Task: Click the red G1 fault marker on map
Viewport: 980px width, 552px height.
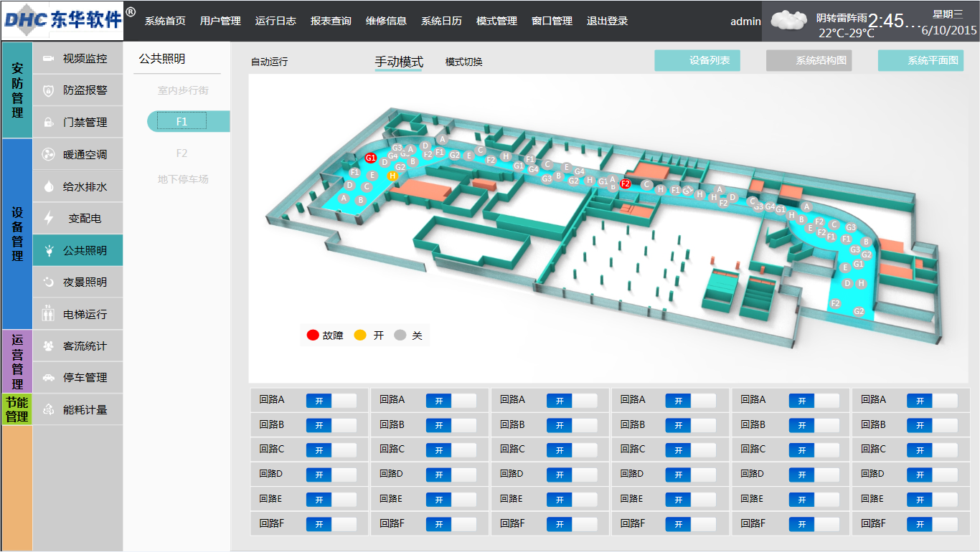Action: click(370, 158)
